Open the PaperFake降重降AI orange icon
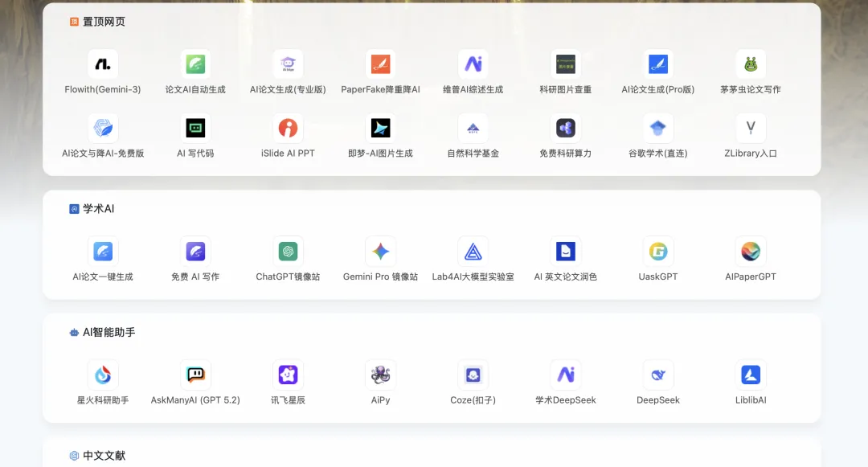868x467 pixels. tap(380, 64)
